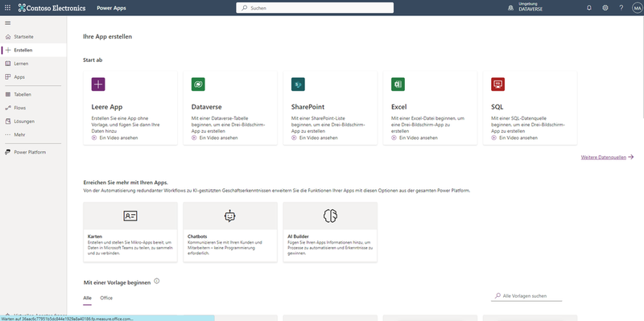The width and height of the screenshot is (644, 321).
Task: Click the green Excel icon
Action: tap(398, 84)
